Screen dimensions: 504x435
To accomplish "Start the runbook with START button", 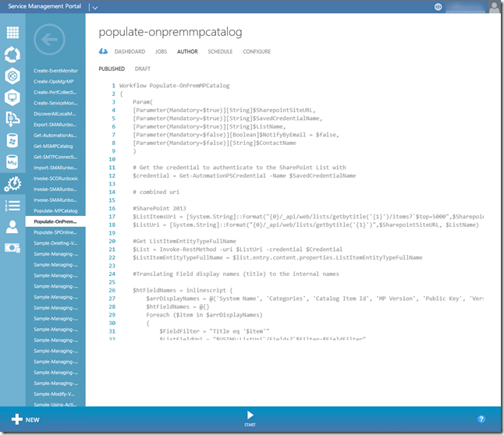I will pyautogui.click(x=250, y=419).
